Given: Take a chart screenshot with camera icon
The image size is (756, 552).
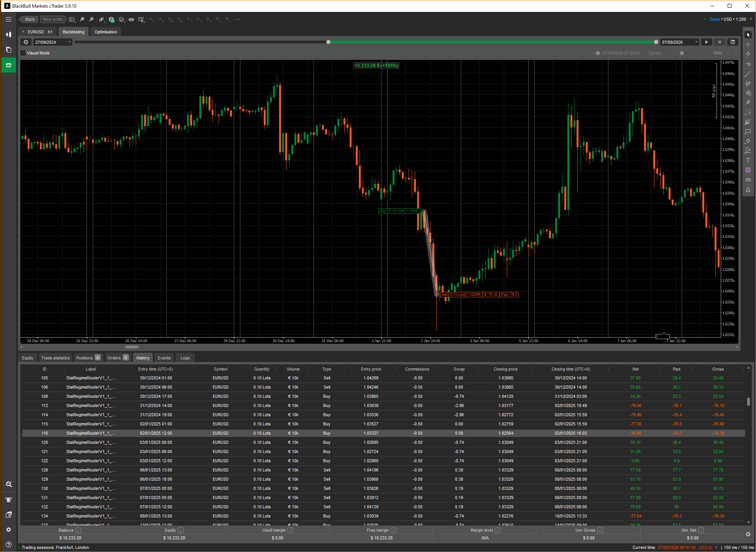Looking at the screenshot, I should click(x=748, y=180).
